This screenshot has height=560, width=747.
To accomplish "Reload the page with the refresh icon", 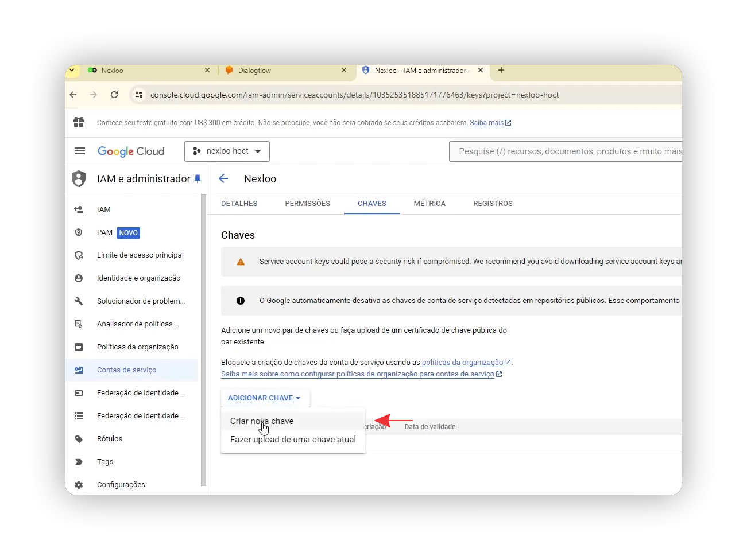I will (114, 95).
